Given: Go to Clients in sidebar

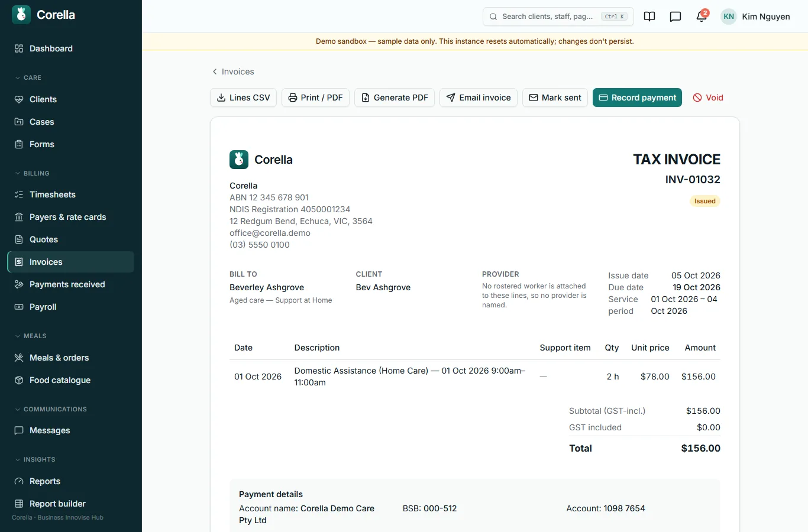Looking at the screenshot, I should point(71,99).
